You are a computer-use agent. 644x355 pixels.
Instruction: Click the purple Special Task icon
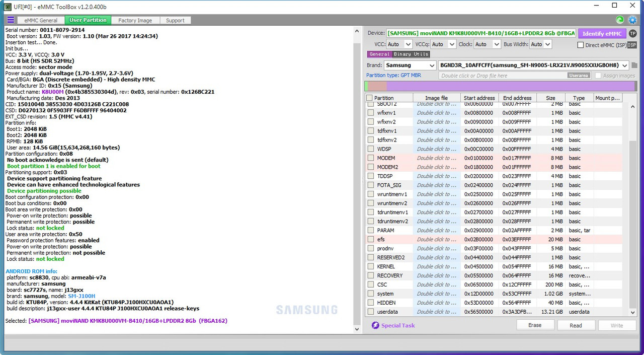(x=375, y=325)
